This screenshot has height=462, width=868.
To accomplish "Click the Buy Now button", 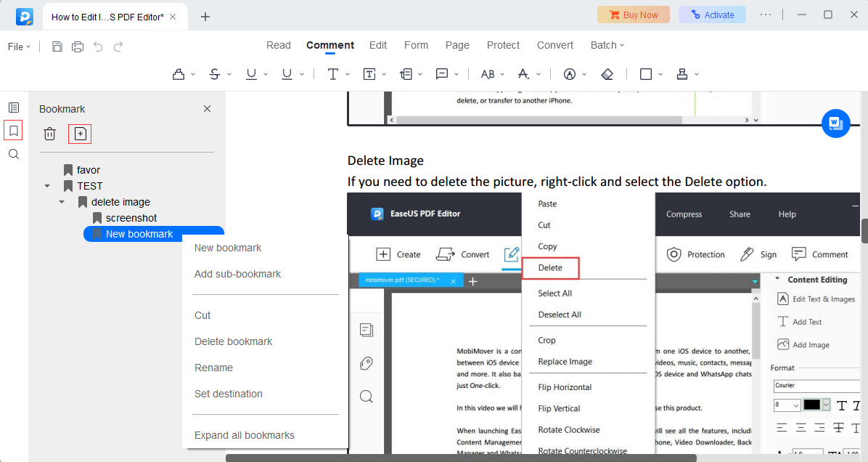I will click(x=634, y=15).
